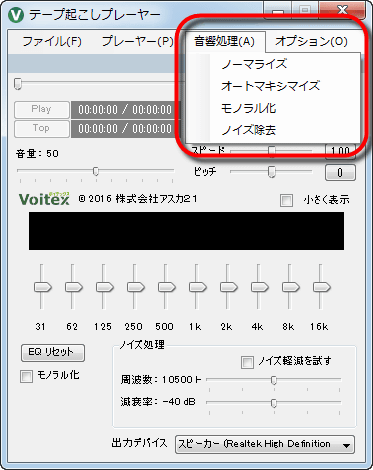Click the 62 Hz equalizer slider
This screenshot has width=373, height=470.
(x=73, y=287)
